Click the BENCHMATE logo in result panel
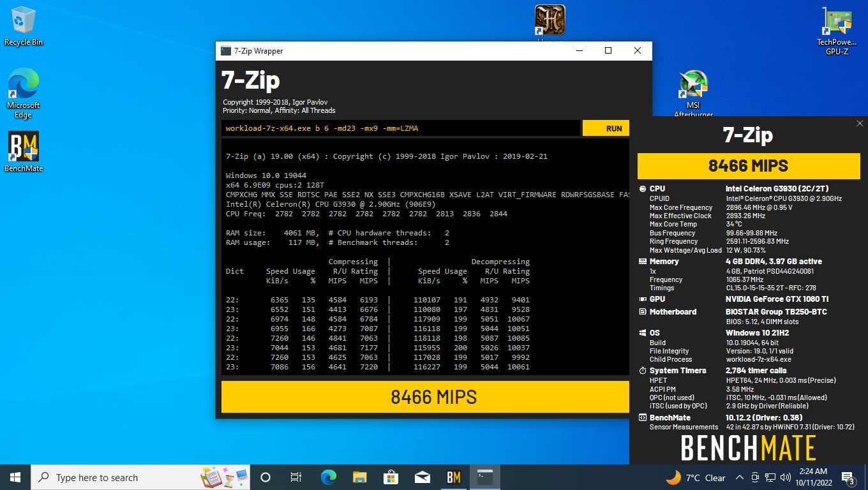The height and width of the screenshot is (490, 868). [x=749, y=448]
